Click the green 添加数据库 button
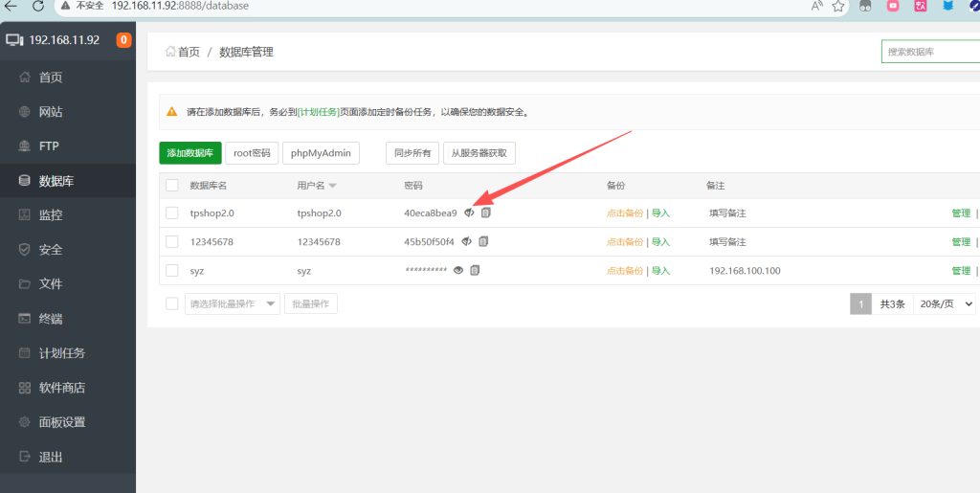 (x=190, y=152)
